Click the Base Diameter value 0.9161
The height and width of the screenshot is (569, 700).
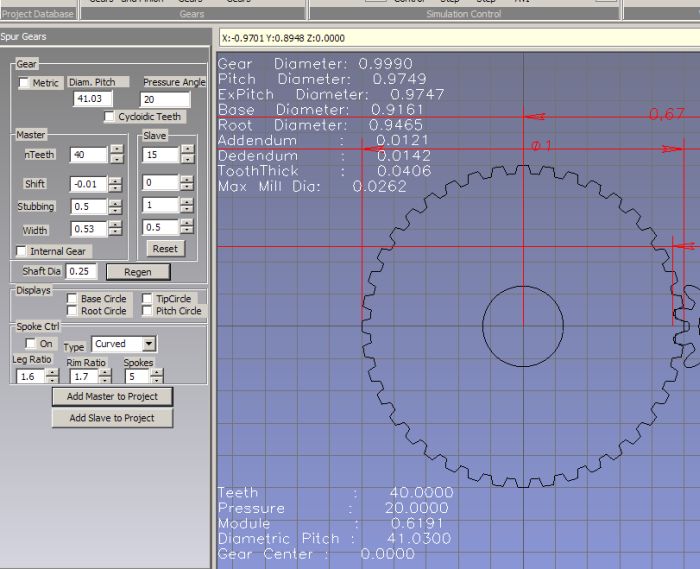[397, 110]
